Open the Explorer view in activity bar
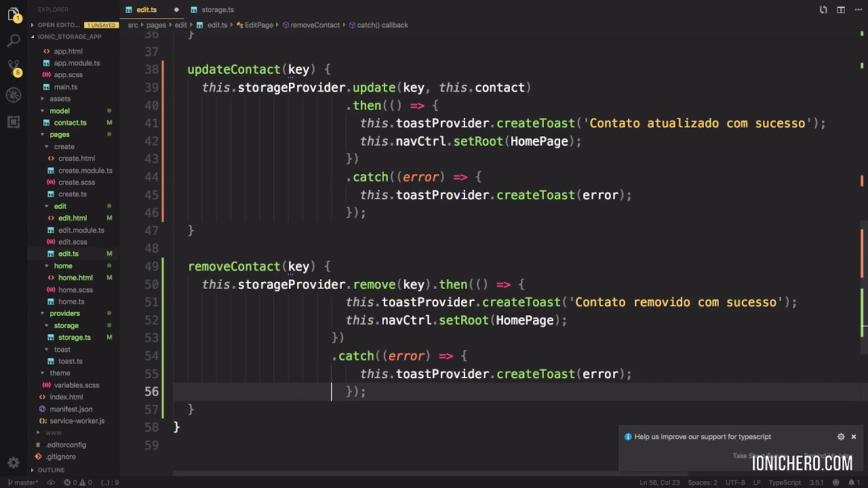Image resolution: width=868 pixels, height=488 pixels. click(14, 15)
